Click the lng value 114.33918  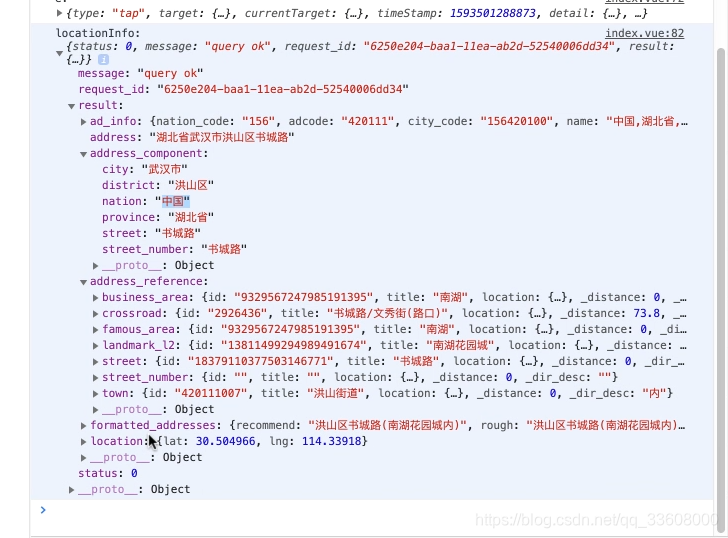pyautogui.click(x=332, y=441)
